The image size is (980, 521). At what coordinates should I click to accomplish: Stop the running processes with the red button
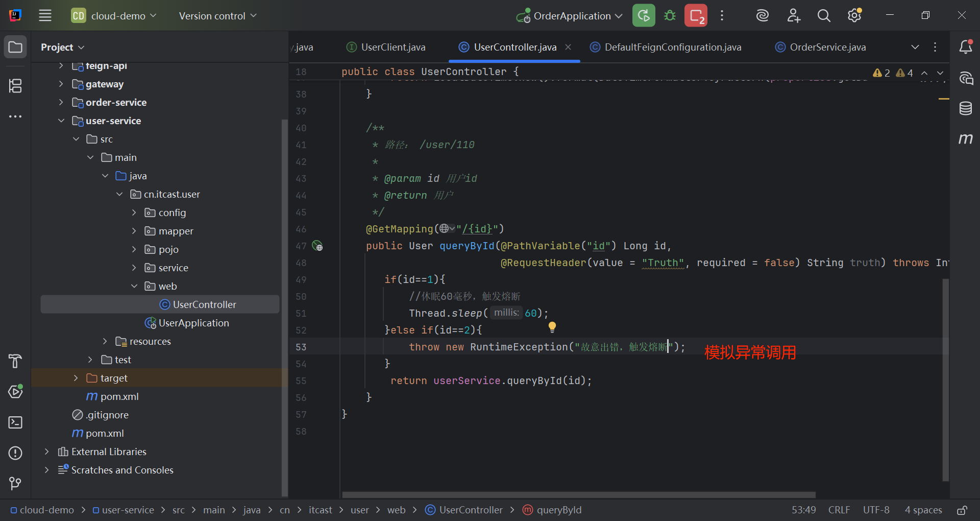pos(696,15)
